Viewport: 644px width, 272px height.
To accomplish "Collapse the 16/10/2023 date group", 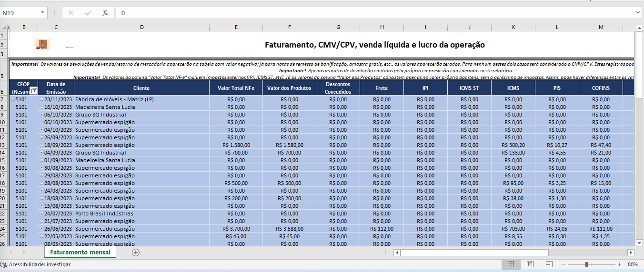I will coord(42,107).
